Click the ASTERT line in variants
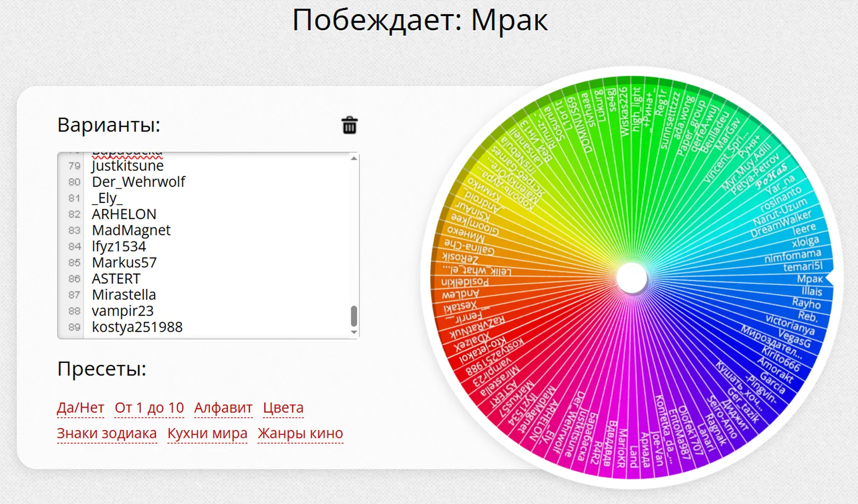858x504 pixels. 116,278
